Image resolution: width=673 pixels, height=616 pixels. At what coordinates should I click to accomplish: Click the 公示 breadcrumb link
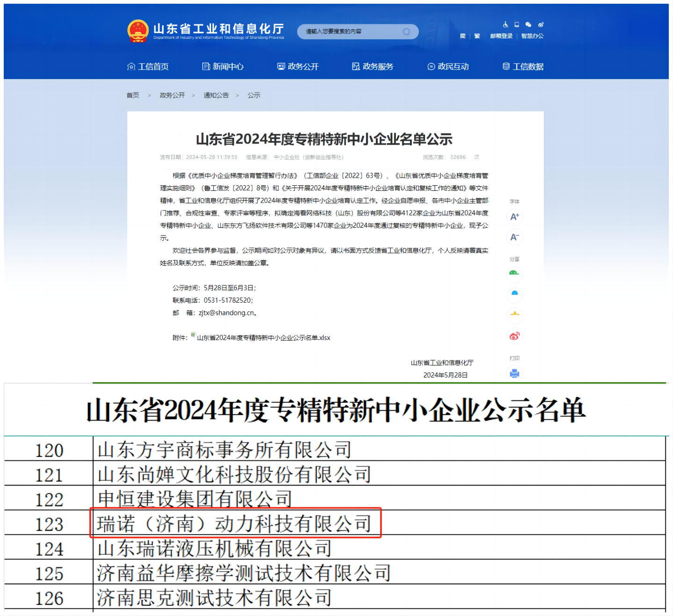[254, 95]
